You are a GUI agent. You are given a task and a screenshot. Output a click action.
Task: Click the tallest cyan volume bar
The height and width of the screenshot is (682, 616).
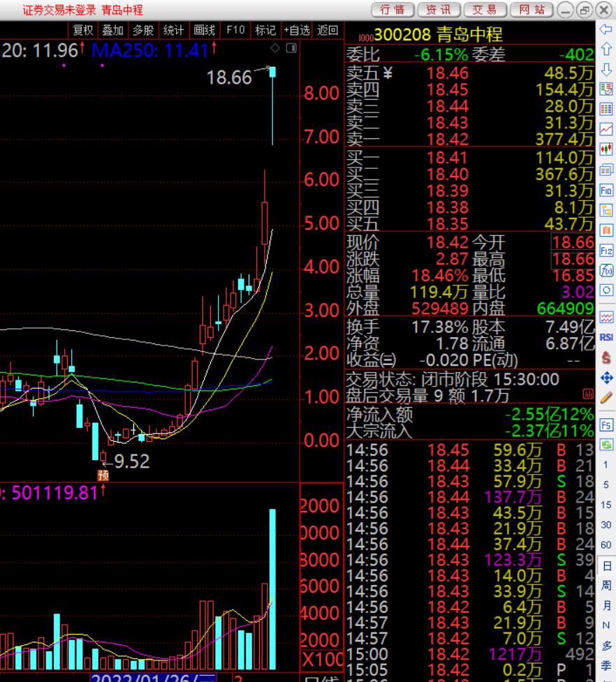point(272,588)
